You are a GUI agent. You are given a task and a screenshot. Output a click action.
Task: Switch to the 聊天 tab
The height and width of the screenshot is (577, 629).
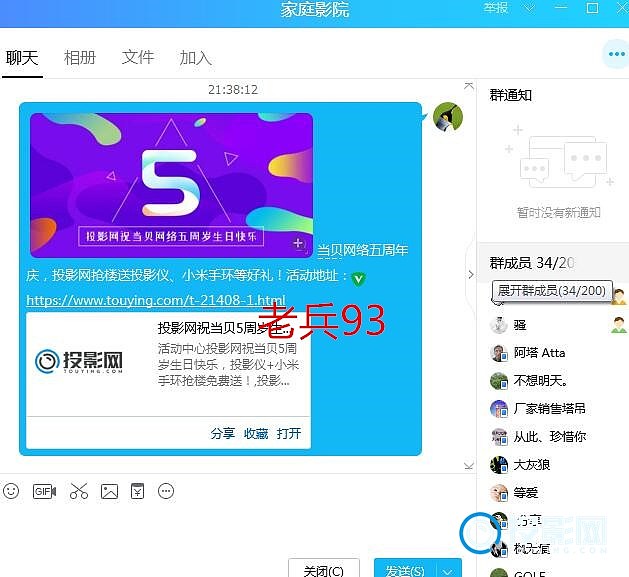tap(22, 58)
